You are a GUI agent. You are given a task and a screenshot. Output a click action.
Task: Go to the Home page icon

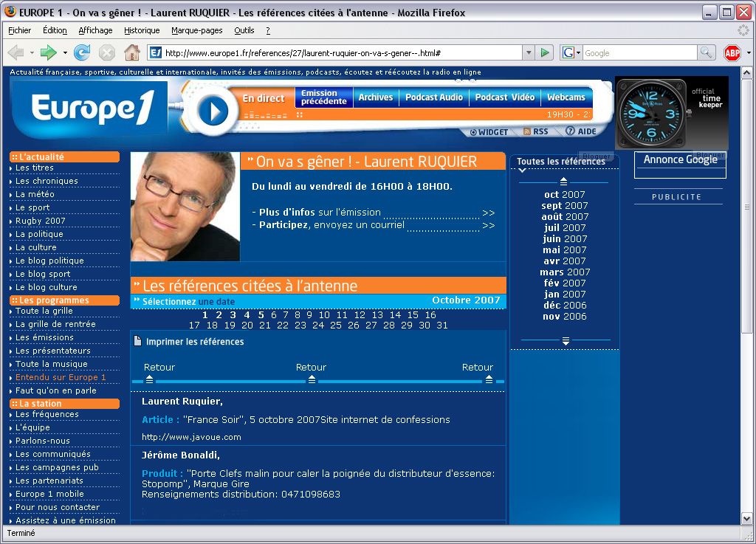(131, 52)
